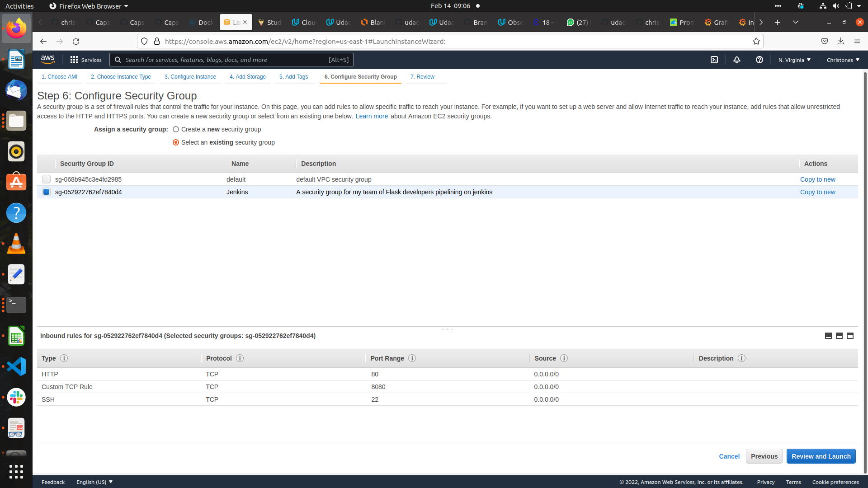The image size is (868, 488).
Task: Click the Firefox back navigation arrow icon
Action: [43, 41]
